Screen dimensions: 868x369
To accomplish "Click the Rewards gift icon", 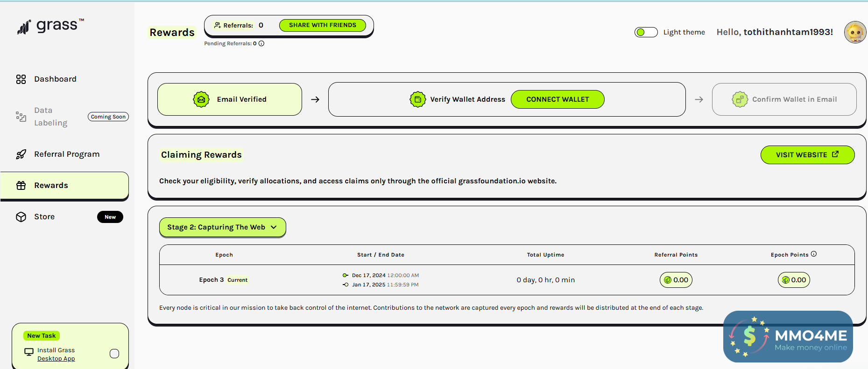I will (21, 186).
